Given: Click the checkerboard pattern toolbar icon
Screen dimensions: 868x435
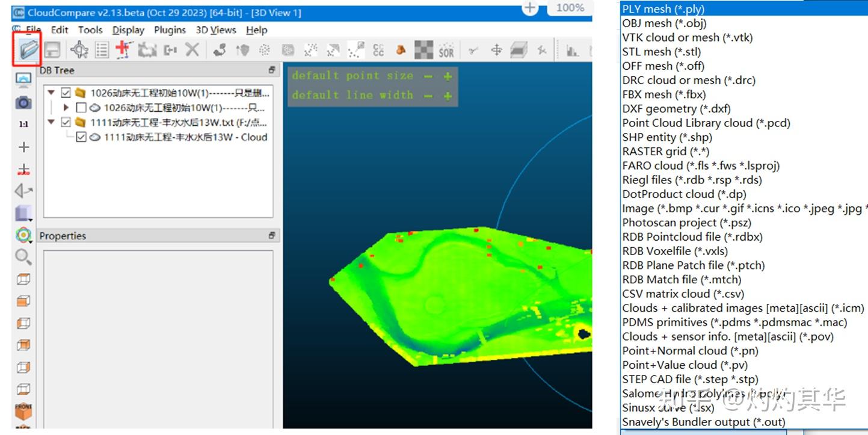Looking at the screenshot, I should (423, 50).
